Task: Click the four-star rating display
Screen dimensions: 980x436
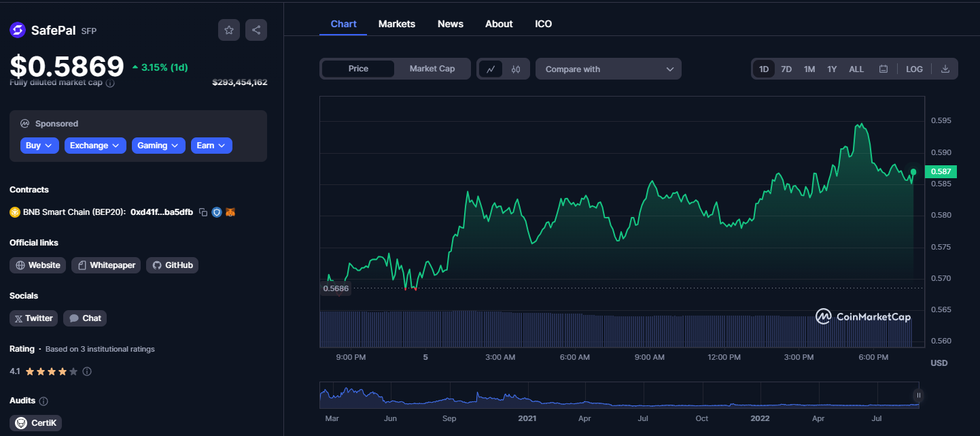Action: (52, 372)
